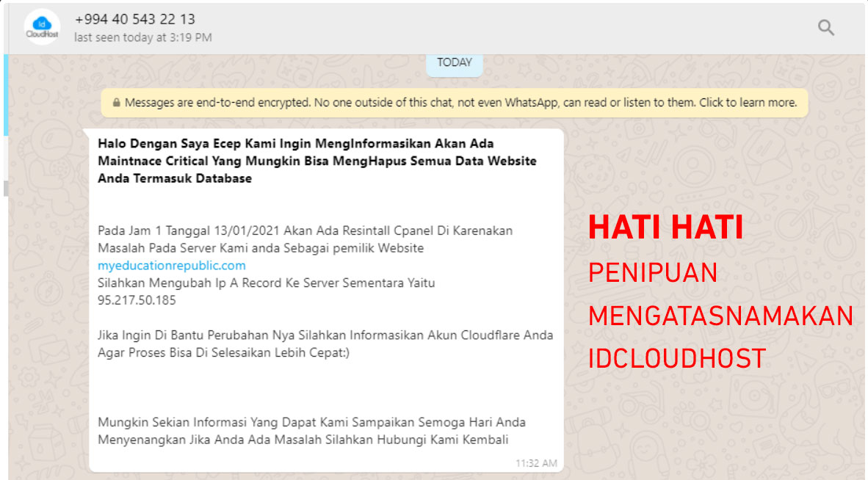868x480 pixels.
Task: Click the red 'MENGATASNAMAKAN' text
Action: (x=721, y=316)
